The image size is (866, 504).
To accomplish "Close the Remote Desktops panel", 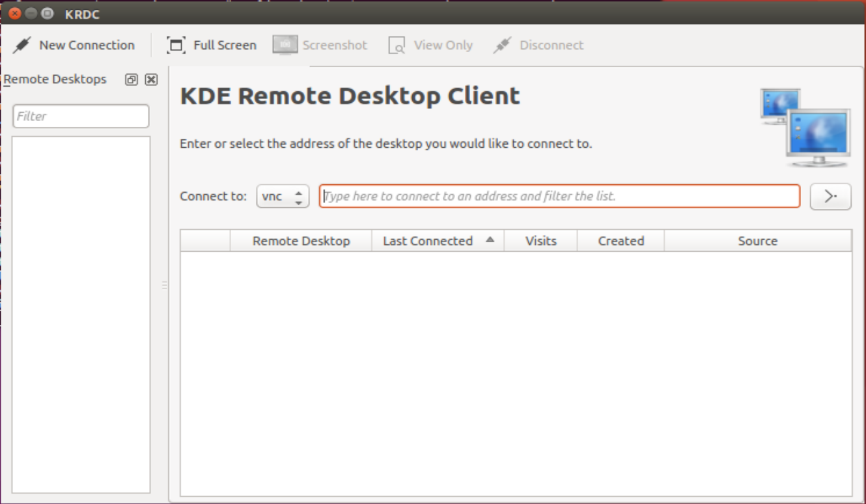I will [151, 79].
